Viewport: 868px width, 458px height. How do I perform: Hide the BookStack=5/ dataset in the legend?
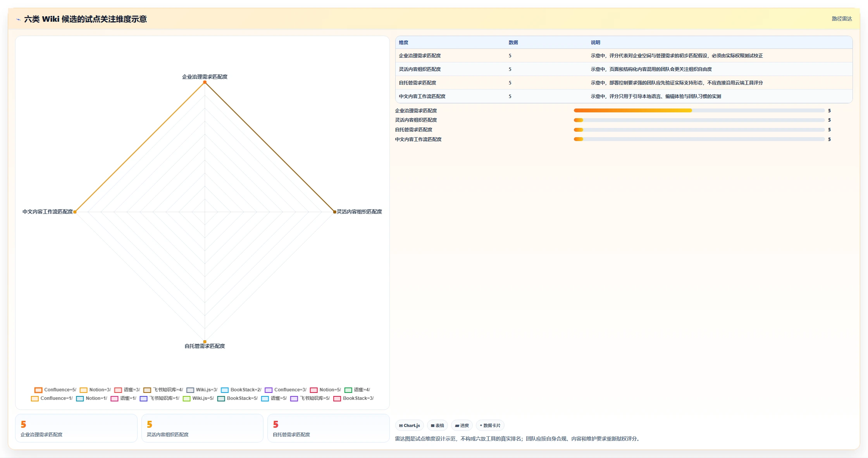[238, 398]
